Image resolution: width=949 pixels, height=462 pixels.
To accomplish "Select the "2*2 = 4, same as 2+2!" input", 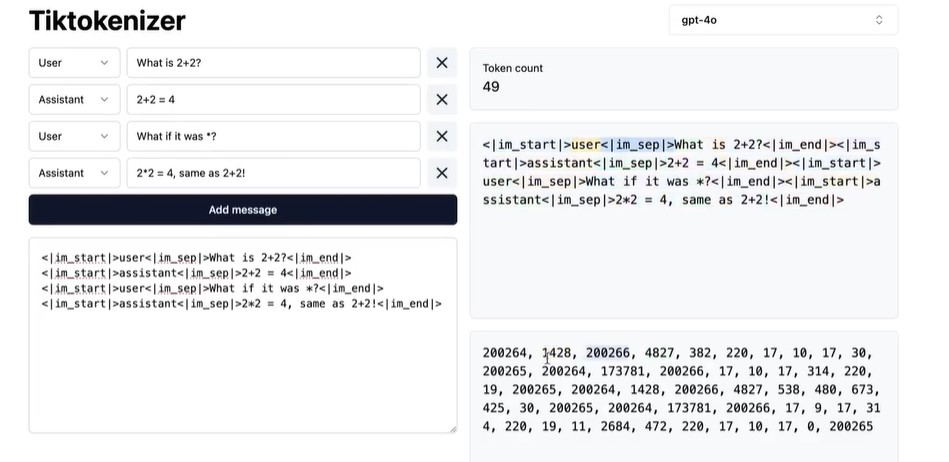I will [272, 173].
